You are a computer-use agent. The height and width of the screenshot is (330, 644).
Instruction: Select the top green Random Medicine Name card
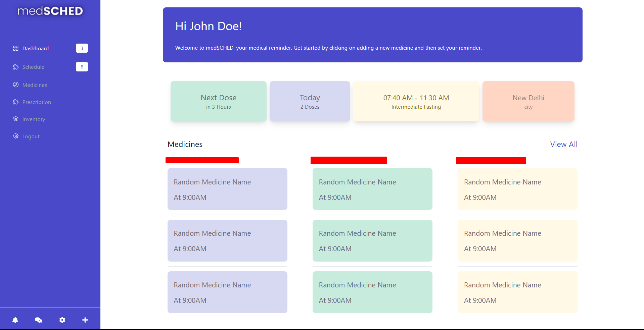pos(372,189)
